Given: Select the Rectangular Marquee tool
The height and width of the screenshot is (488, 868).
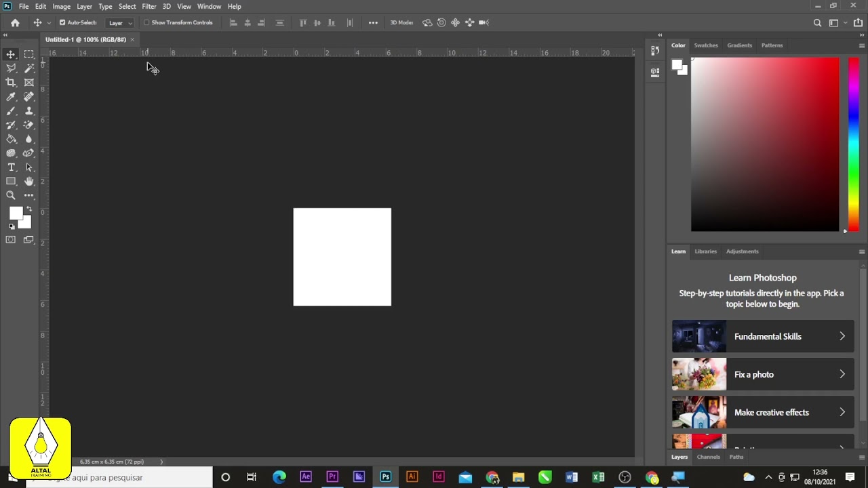Looking at the screenshot, I should pos(28,54).
